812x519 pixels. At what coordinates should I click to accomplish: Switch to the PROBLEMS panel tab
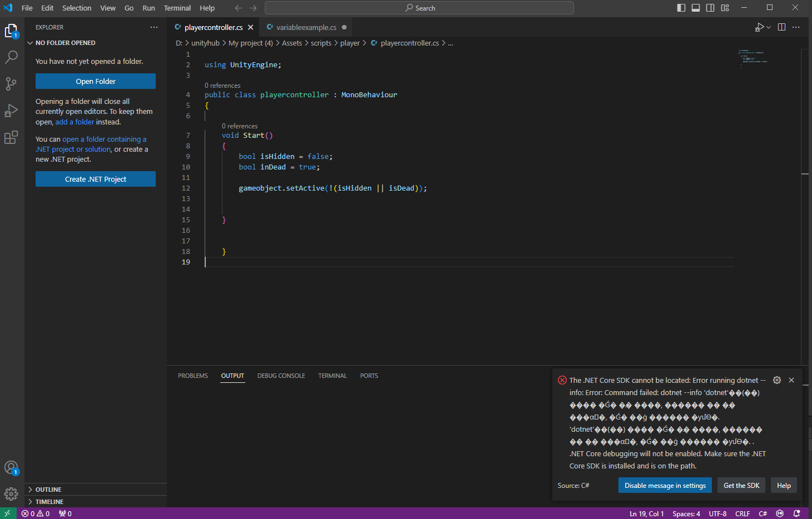pyautogui.click(x=193, y=376)
